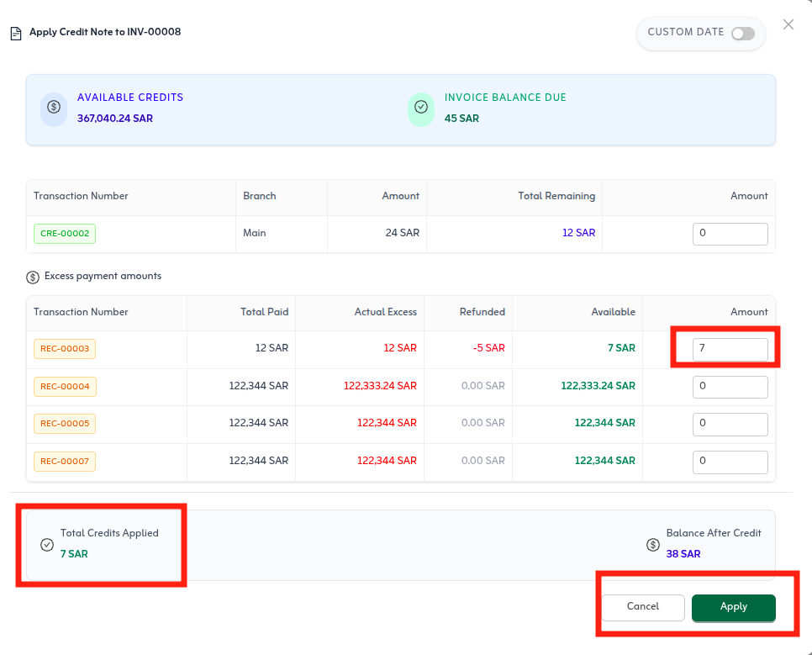Click the Total Remaining column header

coord(556,196)
